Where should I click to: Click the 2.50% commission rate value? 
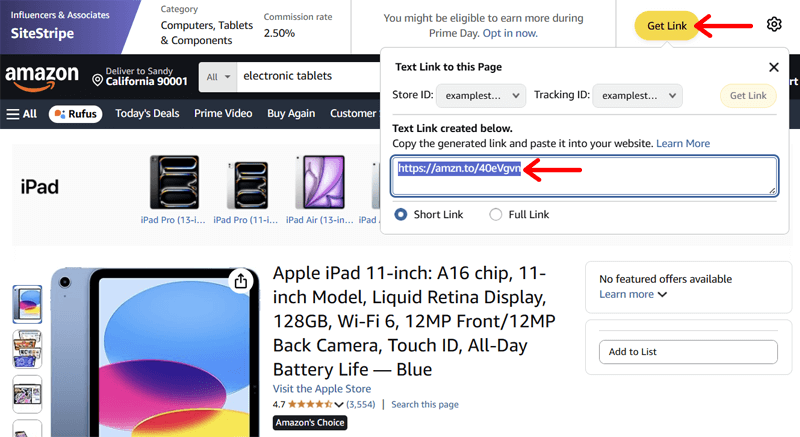279,34
